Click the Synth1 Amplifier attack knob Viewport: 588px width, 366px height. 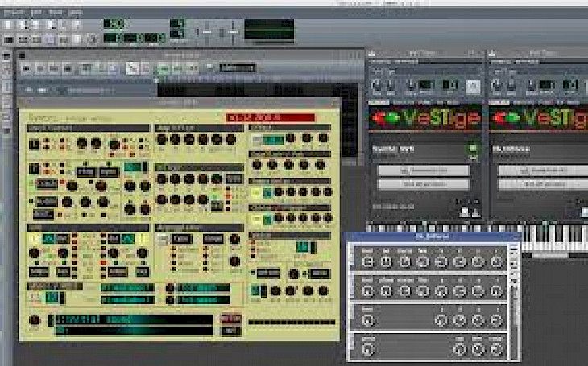click(162, 140)
